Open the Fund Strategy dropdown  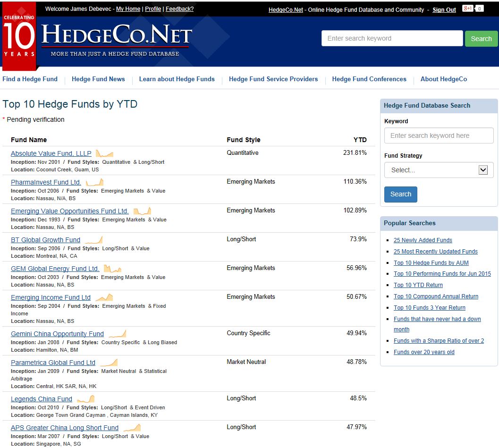click(x=439, y=170)
